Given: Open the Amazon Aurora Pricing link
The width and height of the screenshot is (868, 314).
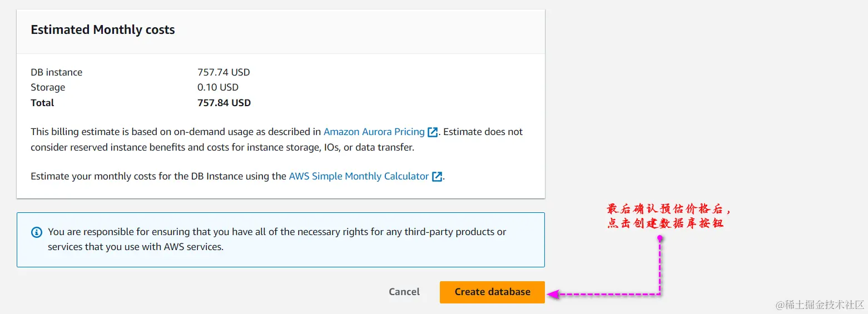Looking at the screenshot, I should point(374,132).
